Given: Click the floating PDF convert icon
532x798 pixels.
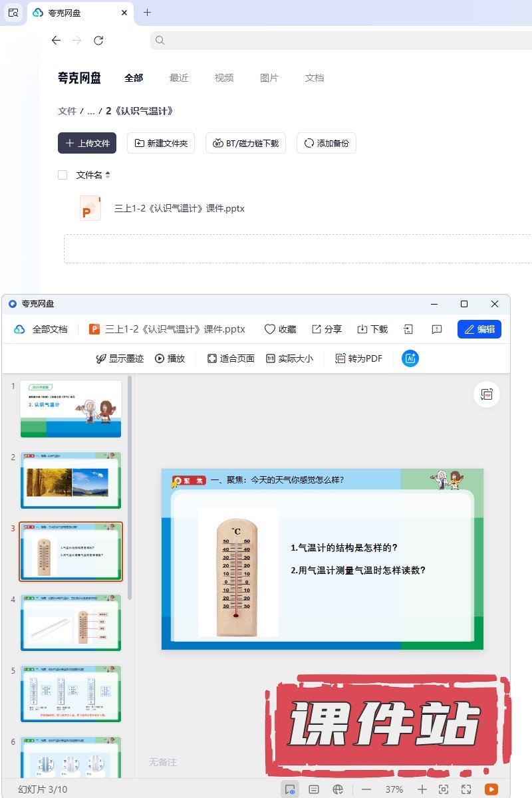Looking at the screenshot, I should (487, 394).
